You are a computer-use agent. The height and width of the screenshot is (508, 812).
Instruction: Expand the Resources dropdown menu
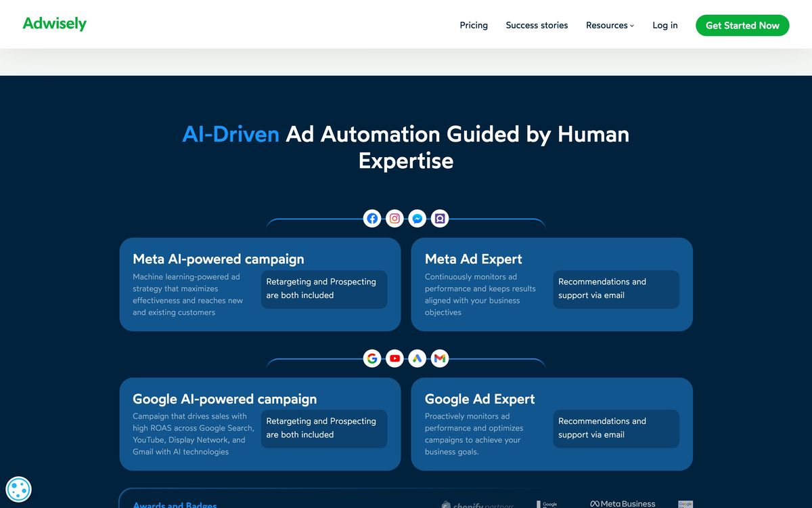click(x=610, y=25)
